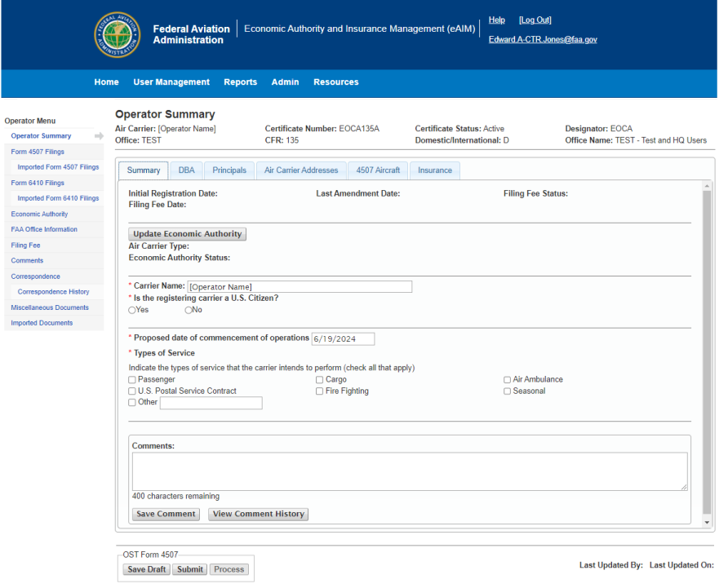Click Certificate Number EOCA135A text
The height and width of the screenshot is (588, 719).
click(322, 129)
